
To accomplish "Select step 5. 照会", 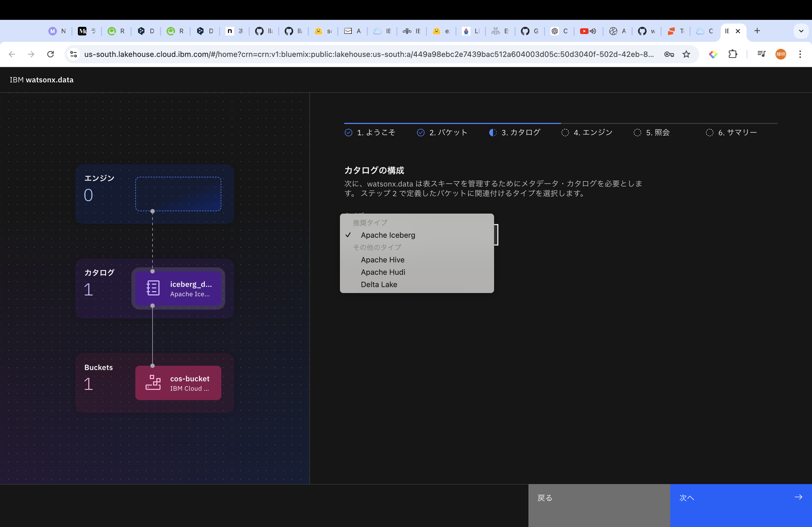I will tap(652, 132).
